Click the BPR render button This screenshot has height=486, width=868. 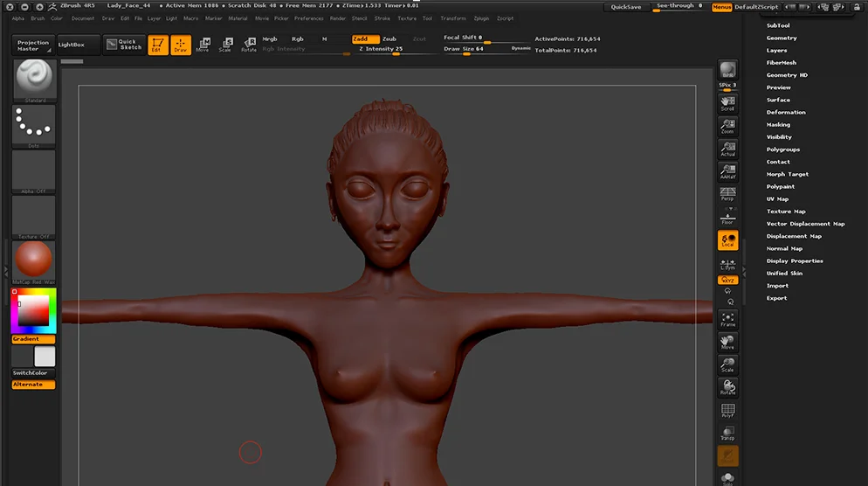click(x=727, y=70)
